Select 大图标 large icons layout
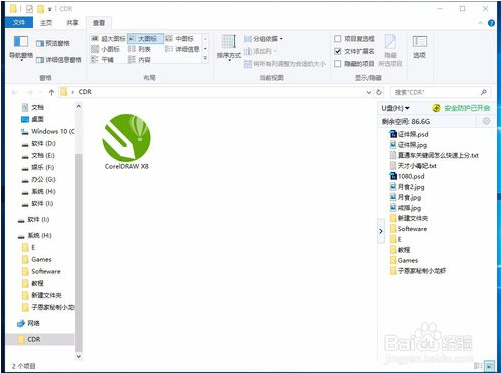Screen dimensions: 501x373 [x=145, y=39]
